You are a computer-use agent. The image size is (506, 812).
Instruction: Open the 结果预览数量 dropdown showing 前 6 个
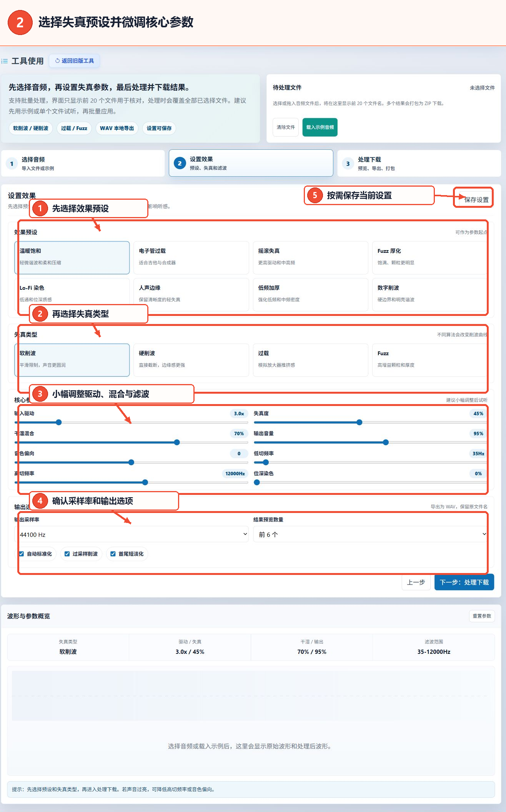click(x=370, y=534)
